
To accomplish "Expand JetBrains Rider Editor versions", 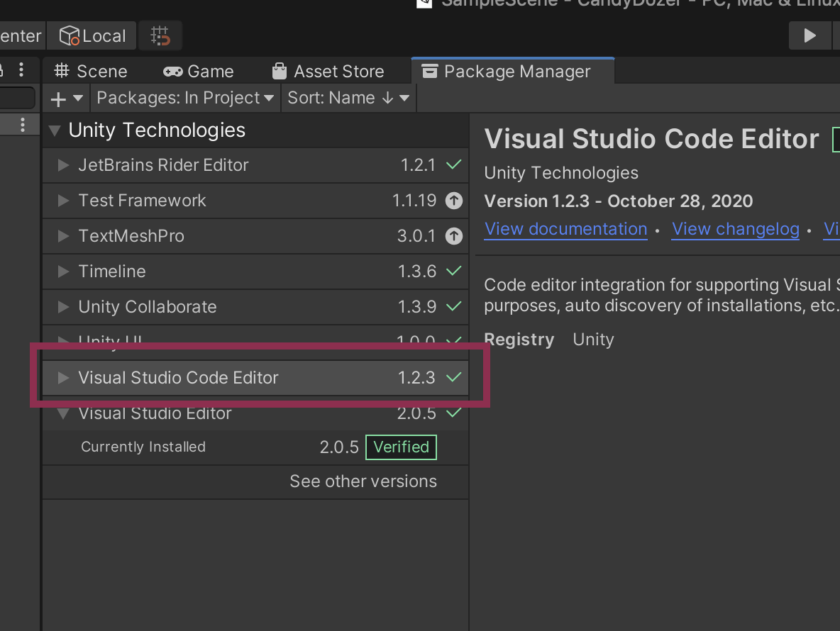I will [63, 165].
